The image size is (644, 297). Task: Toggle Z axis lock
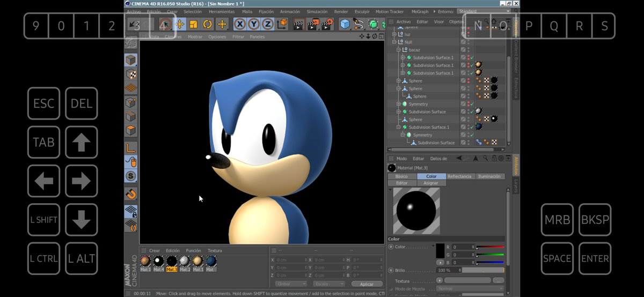coord(268,24)
